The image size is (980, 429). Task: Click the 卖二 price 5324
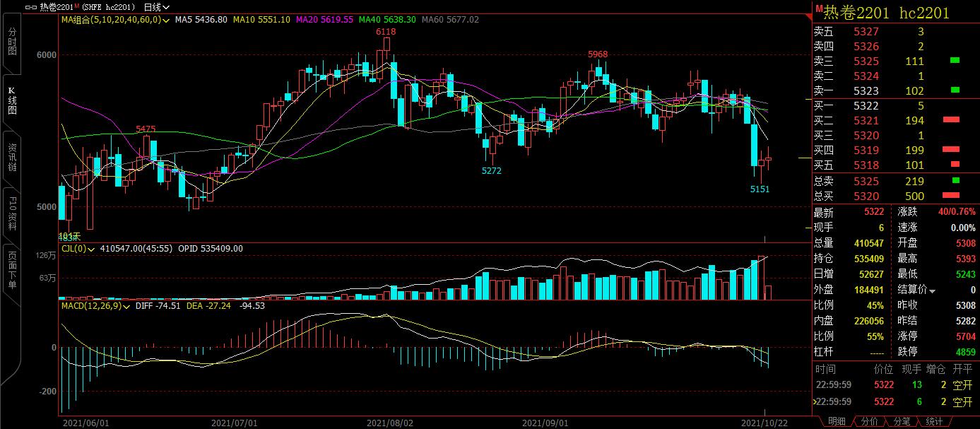click(x=866, y=76)
